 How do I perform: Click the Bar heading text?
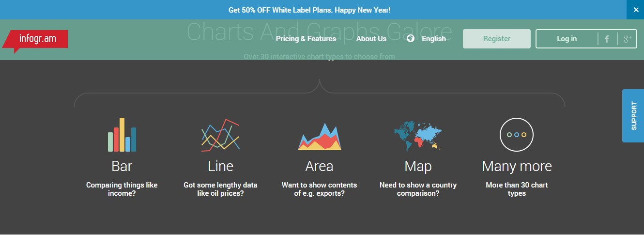122,166
